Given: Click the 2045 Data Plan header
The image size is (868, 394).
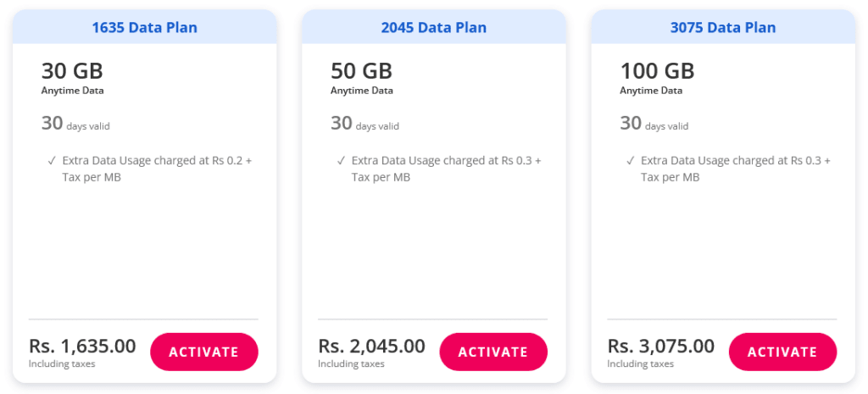Looking at the screenshot, I should [x=434, y=27].
